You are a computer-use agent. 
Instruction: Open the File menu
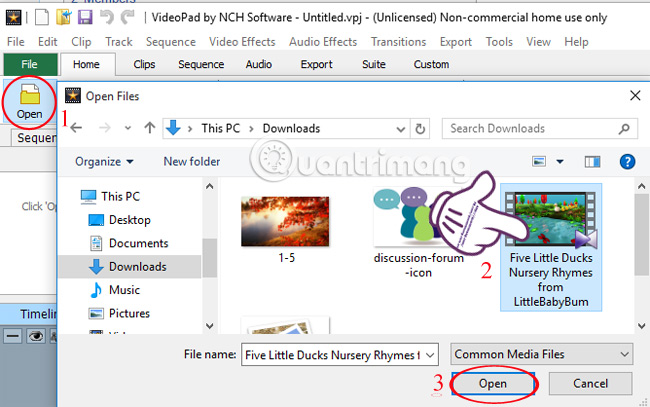coord(16,42)
